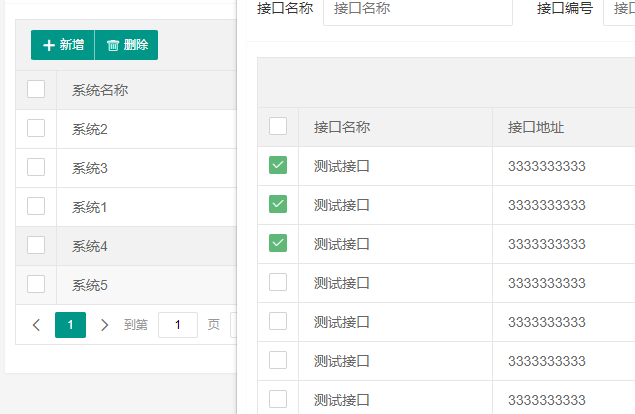The height and width of the screenshot is (414, 635).
Task: Focus the 接口名称 search input
Action: click(x=417, y=9)
